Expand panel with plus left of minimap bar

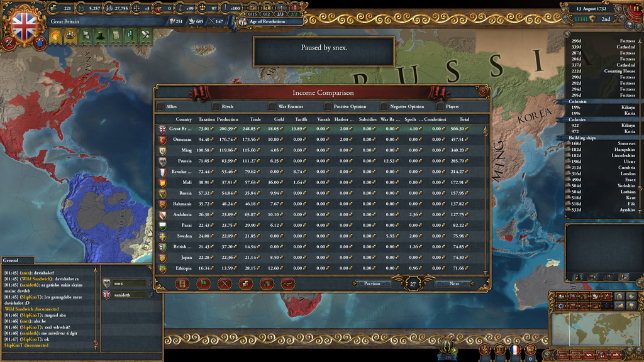click(x=548, y=354)
